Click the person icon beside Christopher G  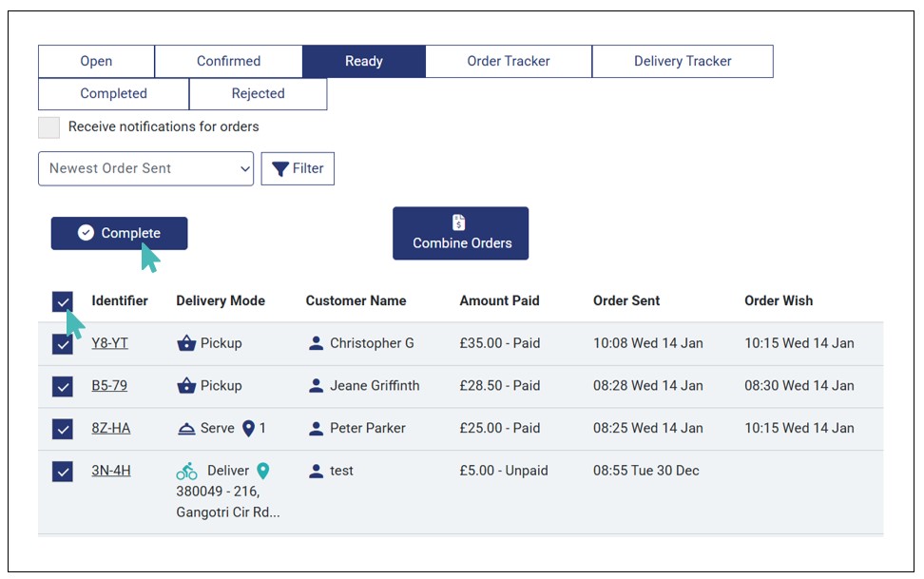coord(317,343)
